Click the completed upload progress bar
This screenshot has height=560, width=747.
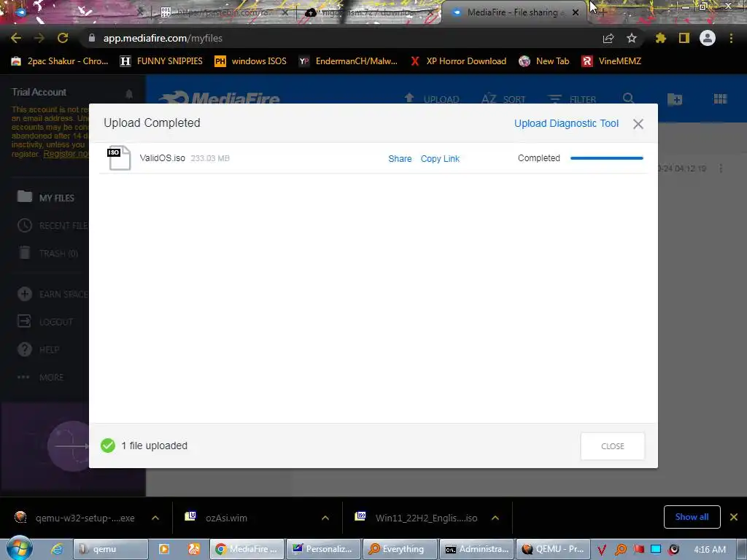[606, 158]
